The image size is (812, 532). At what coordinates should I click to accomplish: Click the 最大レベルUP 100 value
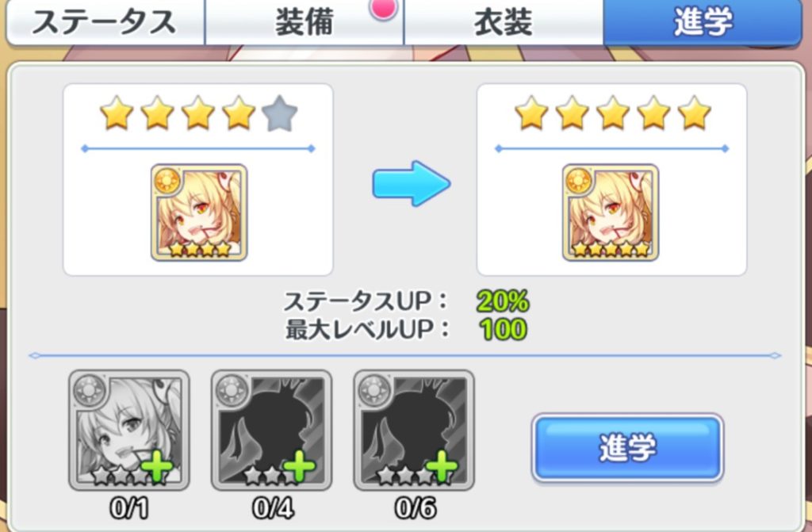pyautogui.click(x=503, y=330)
